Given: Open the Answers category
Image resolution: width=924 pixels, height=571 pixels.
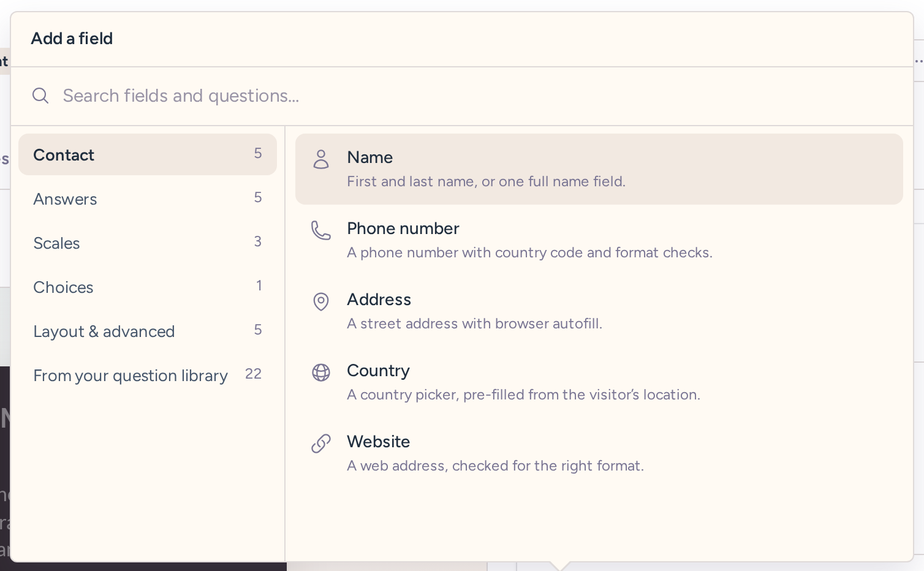Looking at the screenshot, I should click(148, 199).
